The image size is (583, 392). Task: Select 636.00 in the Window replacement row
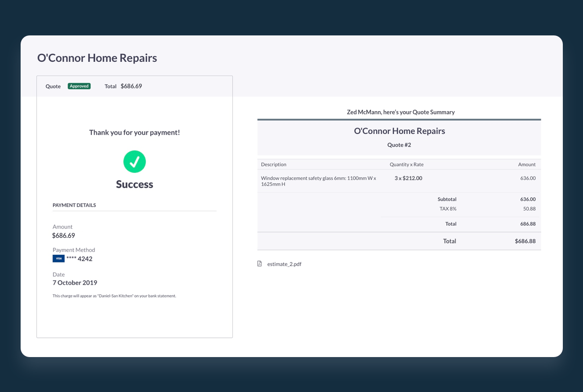click(x=528, y=178)
